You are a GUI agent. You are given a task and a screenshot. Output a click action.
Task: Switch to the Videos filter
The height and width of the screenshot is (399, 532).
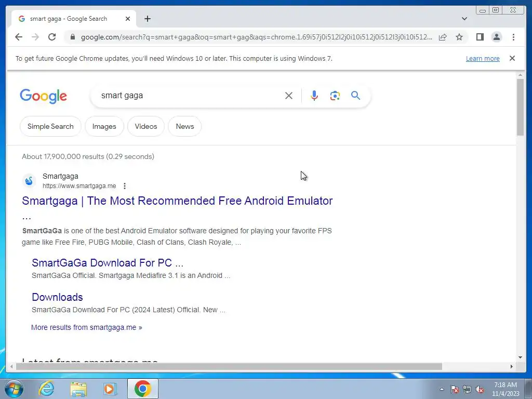click(146, 126)
